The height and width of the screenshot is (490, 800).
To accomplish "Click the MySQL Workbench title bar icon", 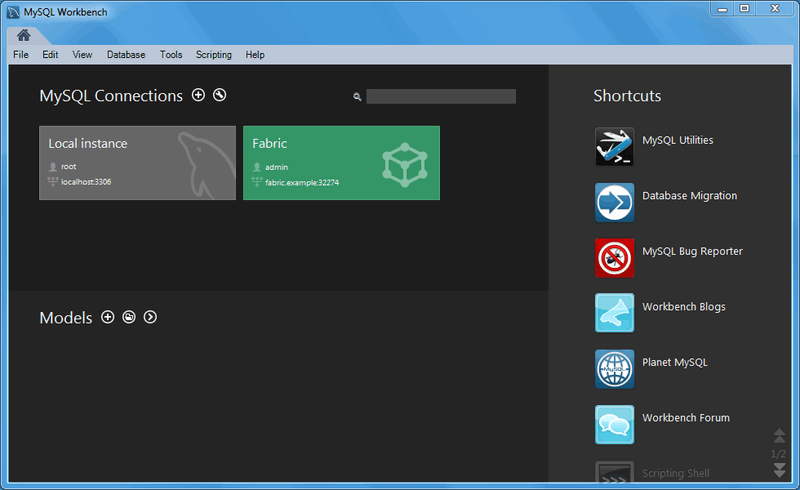I will tap(13, 12).
